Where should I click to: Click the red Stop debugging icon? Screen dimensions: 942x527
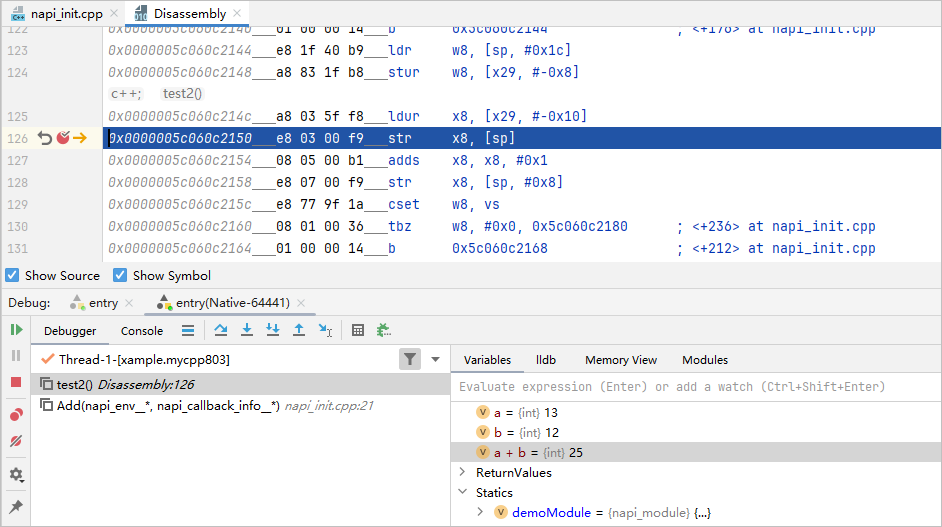coord(16,382)
